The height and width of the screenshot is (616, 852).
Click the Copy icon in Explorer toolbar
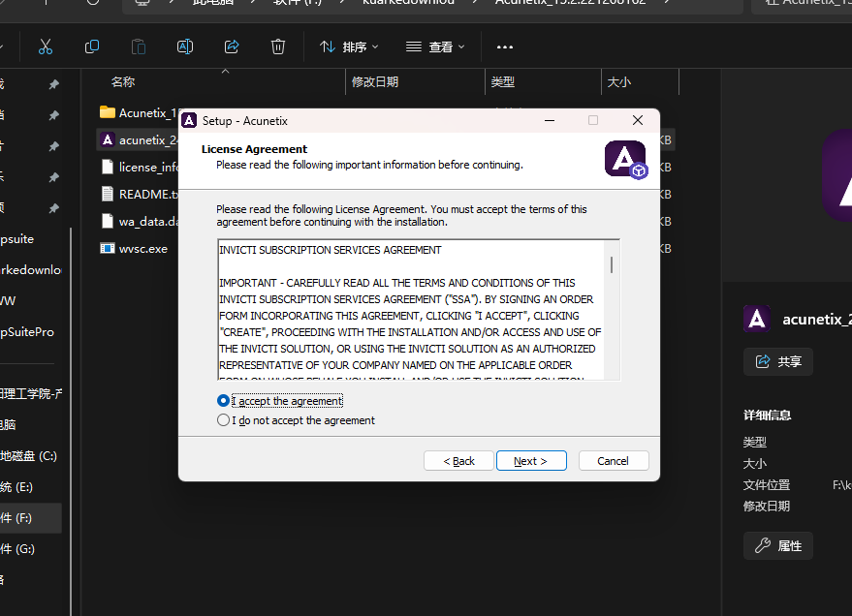(92, 46)
